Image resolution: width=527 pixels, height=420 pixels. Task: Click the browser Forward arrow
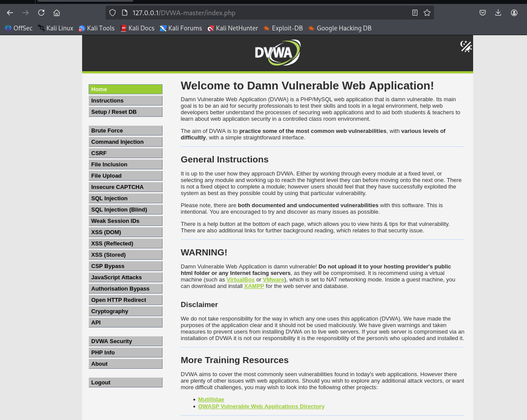click(x=26, y=13)
